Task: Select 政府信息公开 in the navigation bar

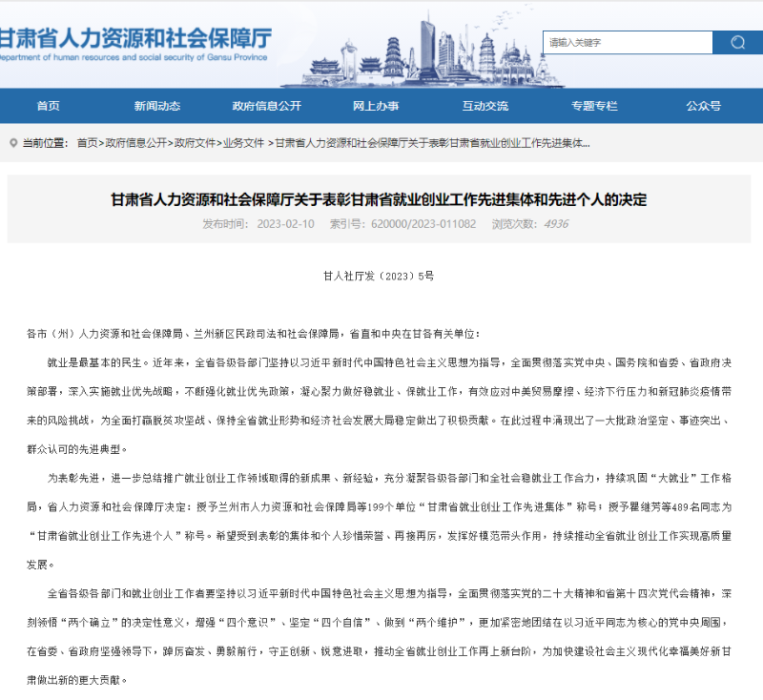Action: (x=266, y=106)
